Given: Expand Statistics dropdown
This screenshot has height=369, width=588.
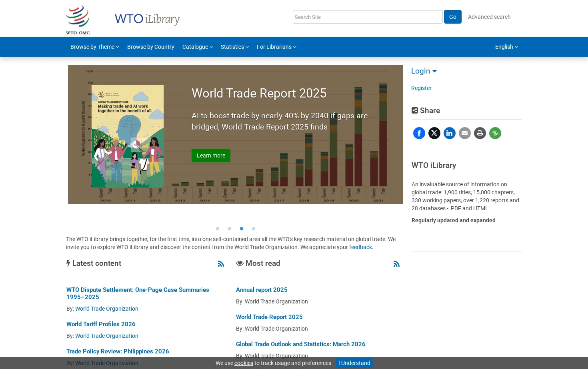Looking at the screenshot, I should pos(235,47).
